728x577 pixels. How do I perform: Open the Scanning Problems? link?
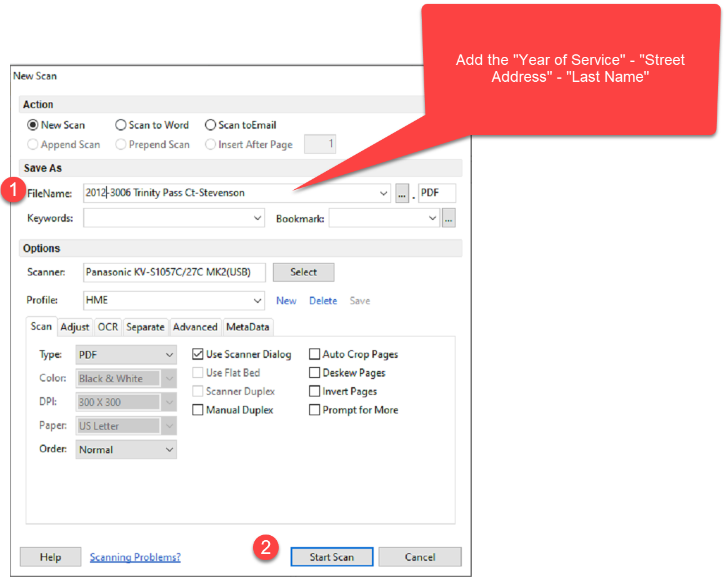point(135,557)
